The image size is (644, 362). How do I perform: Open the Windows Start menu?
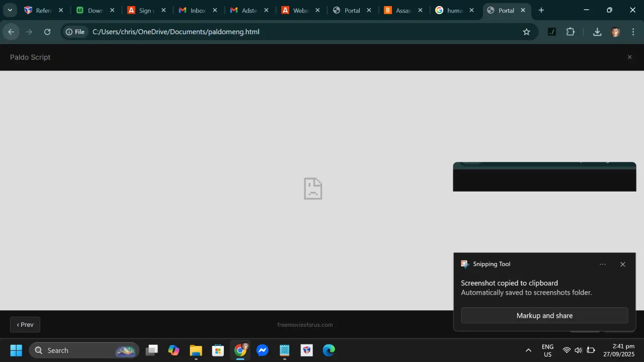click(x=16, y=350)
